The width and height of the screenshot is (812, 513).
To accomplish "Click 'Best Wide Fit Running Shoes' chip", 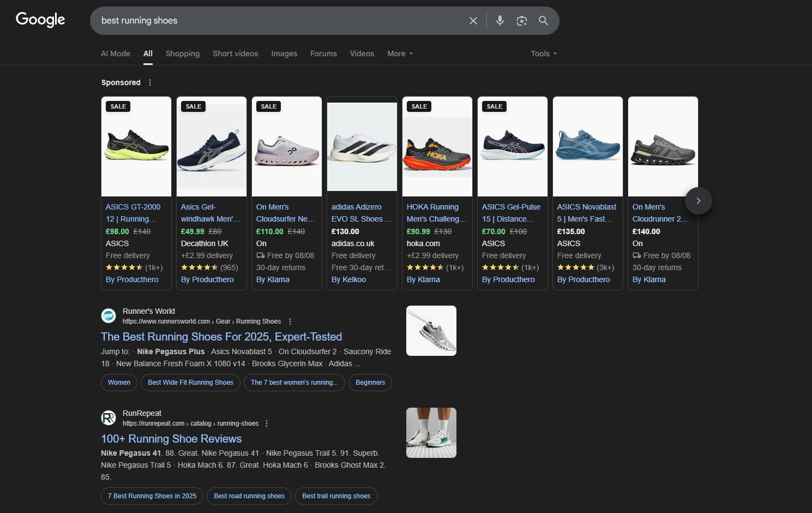I will click(190, 383).
